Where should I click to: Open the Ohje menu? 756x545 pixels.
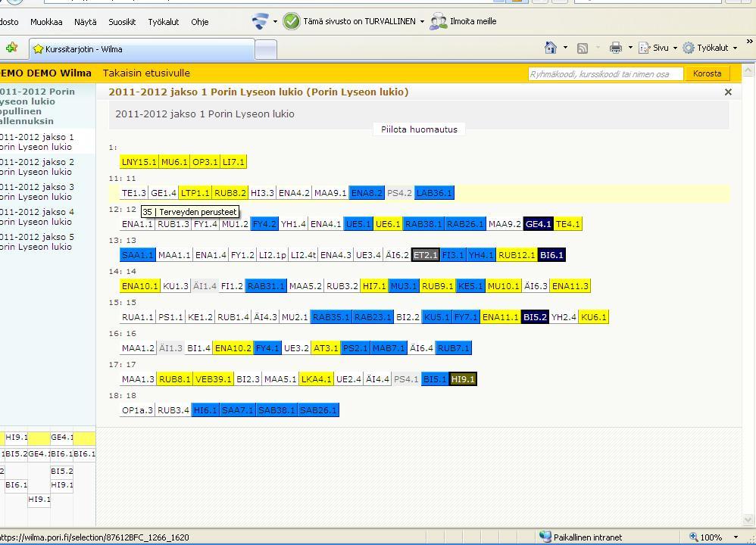pyautogui.click(x=200, y=22)
